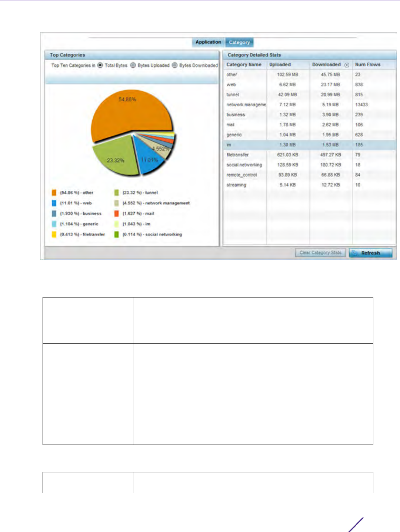Click the light blue 'generic' legend swatch
Viewport: 400px width, 532px height.
[54, 224]
